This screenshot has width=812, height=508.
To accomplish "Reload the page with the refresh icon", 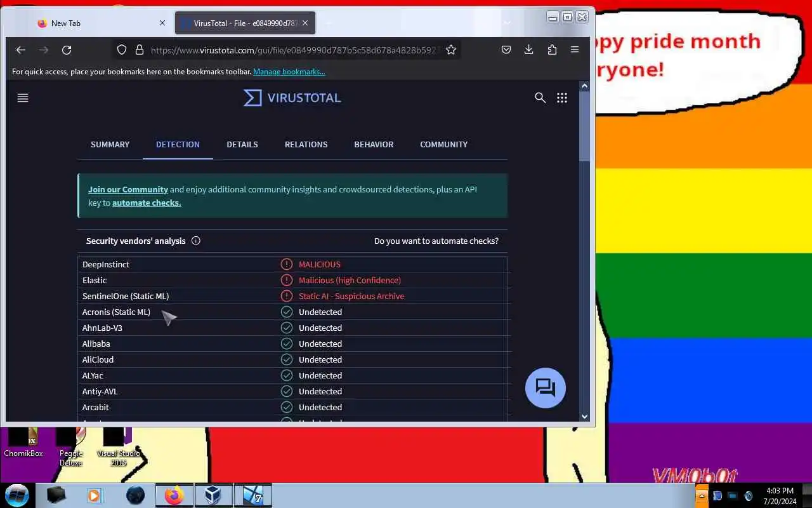I will 67,50.
